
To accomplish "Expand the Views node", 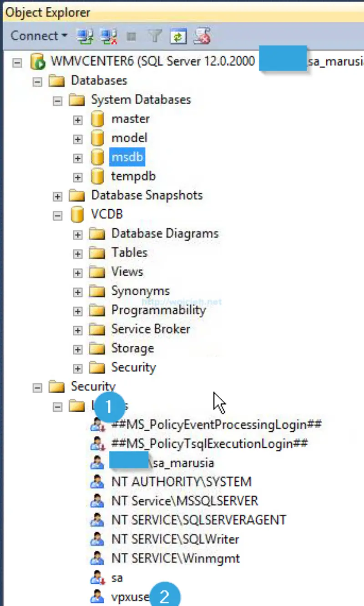I will pos(78,272).
